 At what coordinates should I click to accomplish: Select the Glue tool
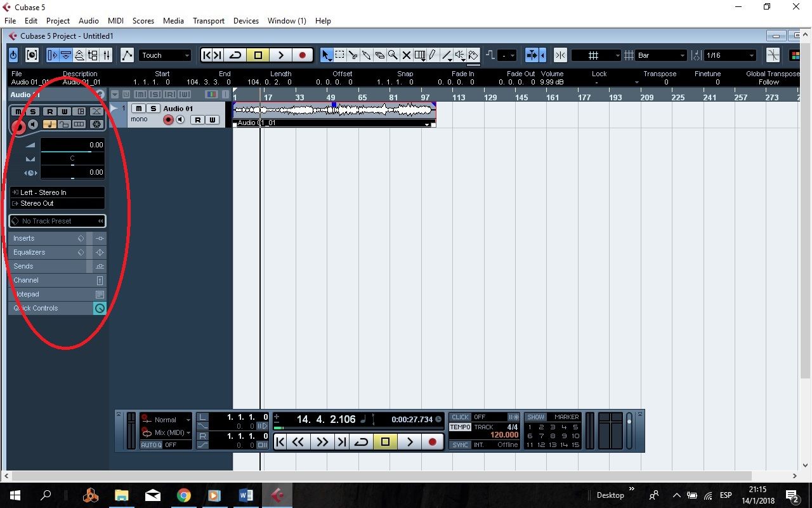[367, 55]
